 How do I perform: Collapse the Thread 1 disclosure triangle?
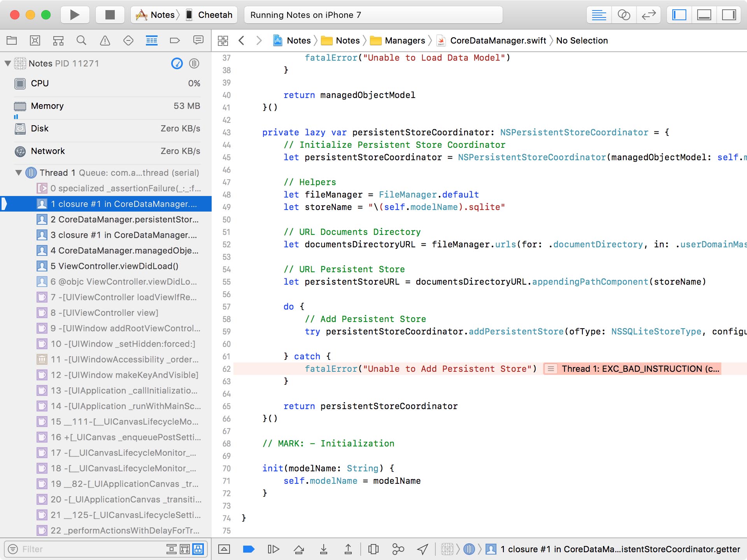click(18, 173)
